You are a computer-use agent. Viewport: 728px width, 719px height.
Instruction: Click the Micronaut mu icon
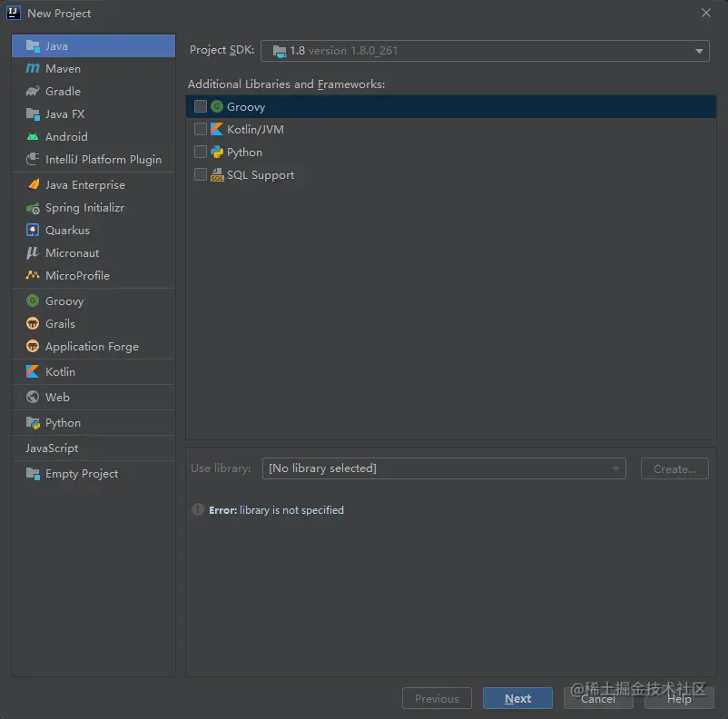point(33,252)
